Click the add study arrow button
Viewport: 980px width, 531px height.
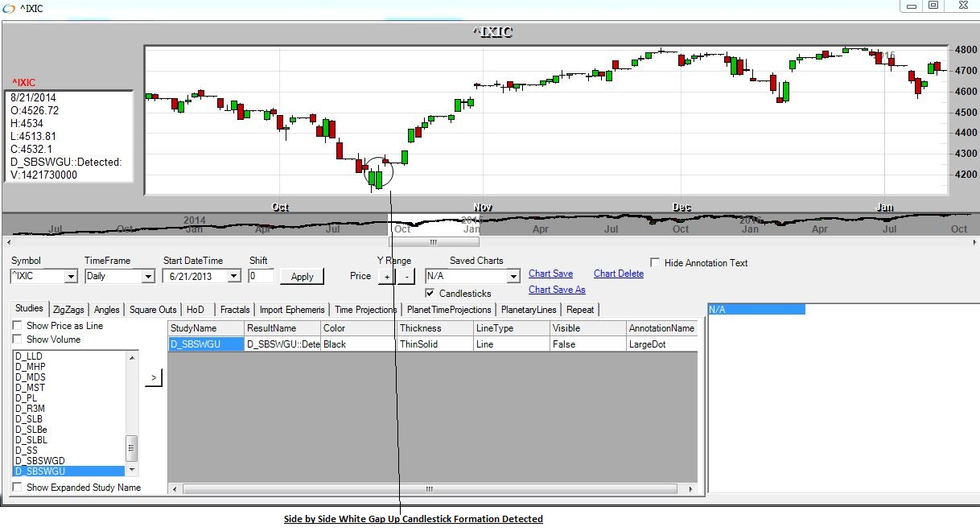[x=153, y=377]
